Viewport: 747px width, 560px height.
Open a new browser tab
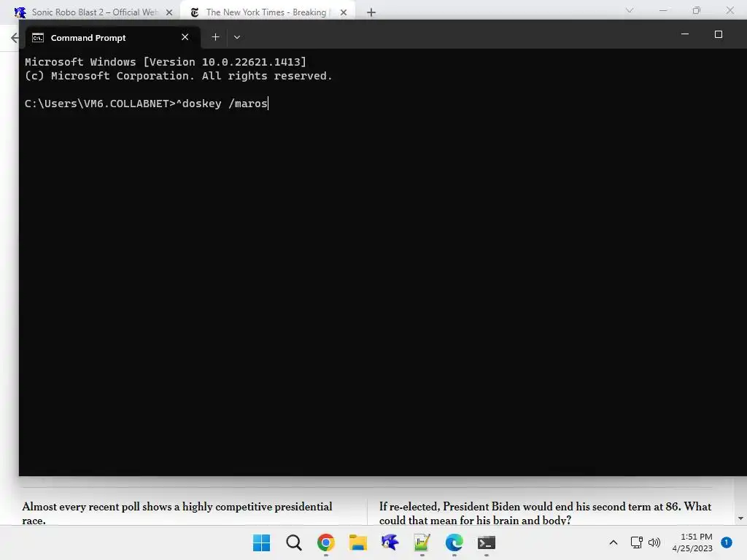(371, 12)
